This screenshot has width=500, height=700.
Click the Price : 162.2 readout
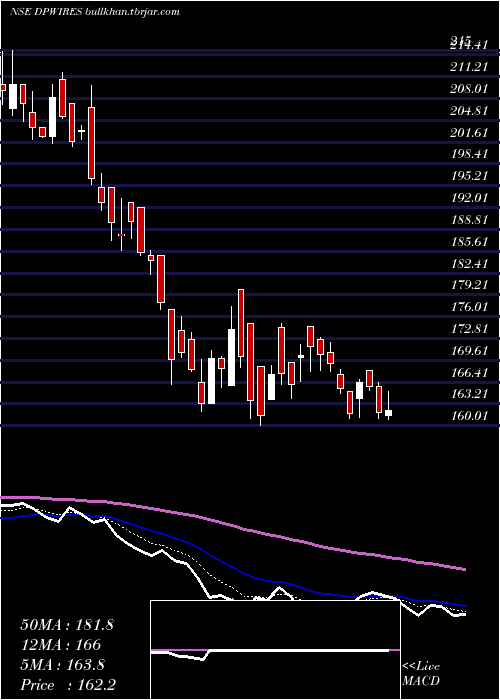click(68, 685)
